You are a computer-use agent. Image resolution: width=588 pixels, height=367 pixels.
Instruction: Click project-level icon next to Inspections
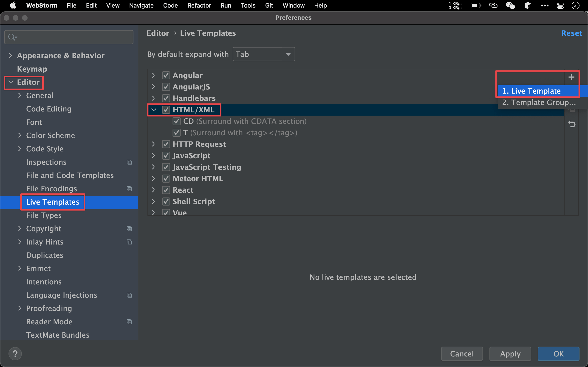[x=129, y=162]
